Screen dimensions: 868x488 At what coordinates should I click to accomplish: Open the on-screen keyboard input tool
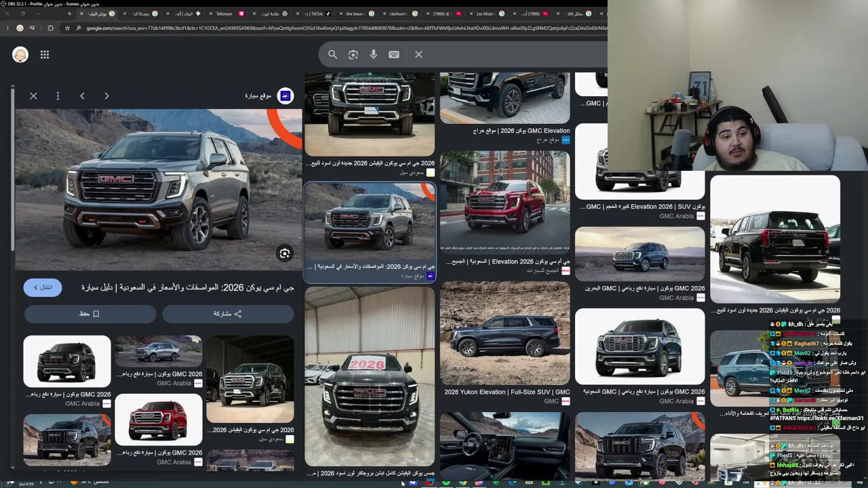tap(394, 54)
